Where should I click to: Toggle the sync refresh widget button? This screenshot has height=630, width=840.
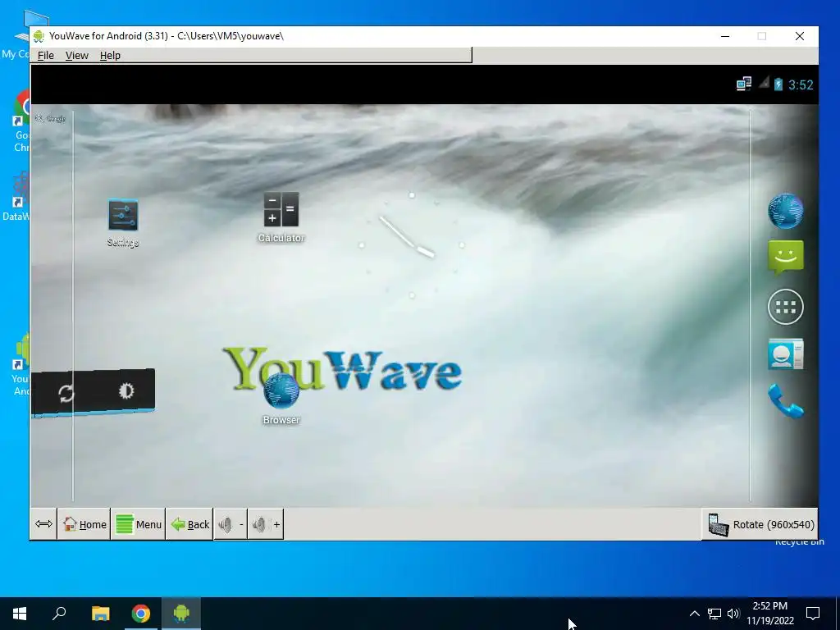[66, 393]
